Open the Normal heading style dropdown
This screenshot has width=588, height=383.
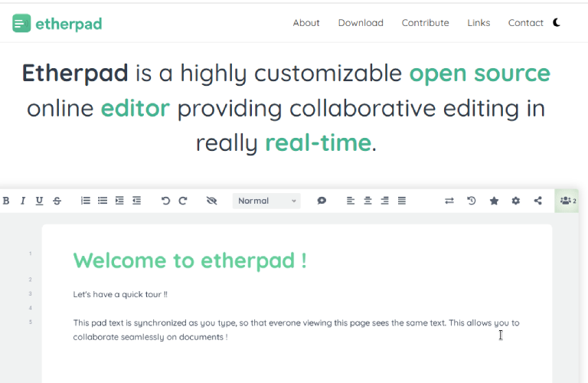coord(266,201)
